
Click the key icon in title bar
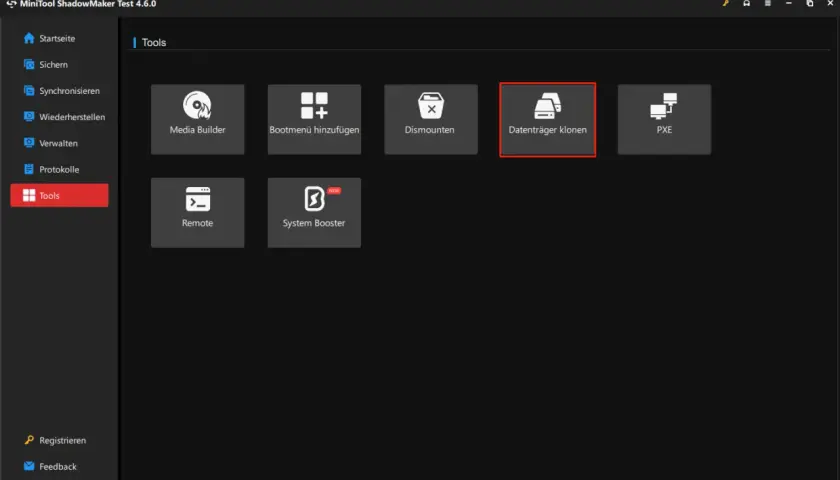[x=725, y=3]
